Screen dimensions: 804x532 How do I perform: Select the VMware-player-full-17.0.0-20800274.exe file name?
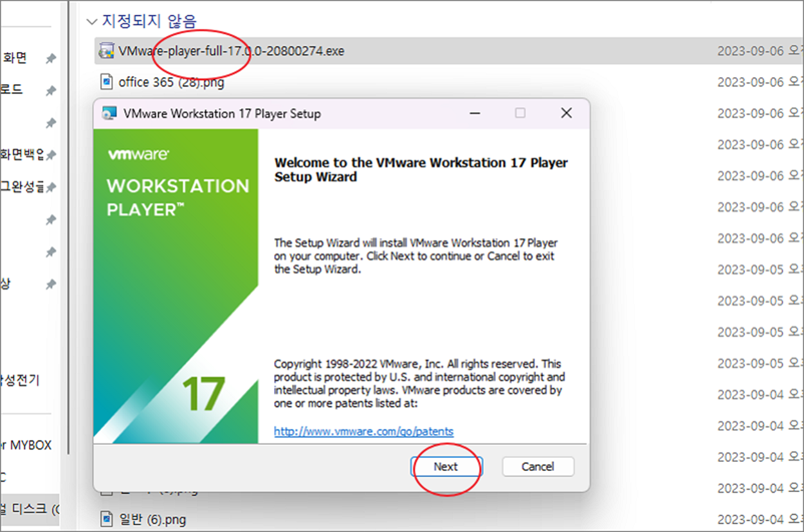tap(231, 51)
